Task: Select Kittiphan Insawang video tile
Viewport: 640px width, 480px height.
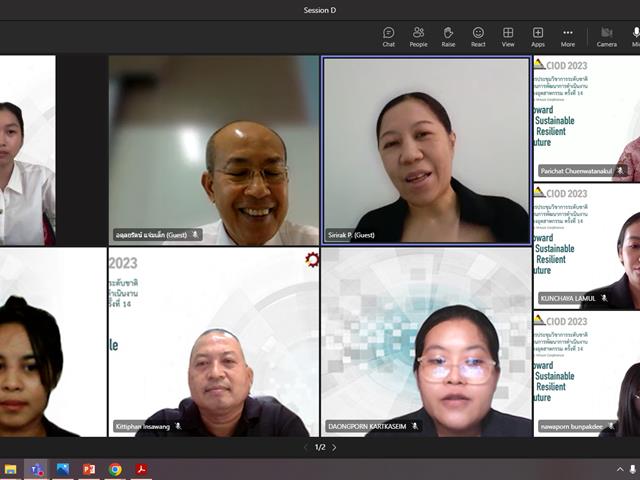Action: [x=213, y=342]
